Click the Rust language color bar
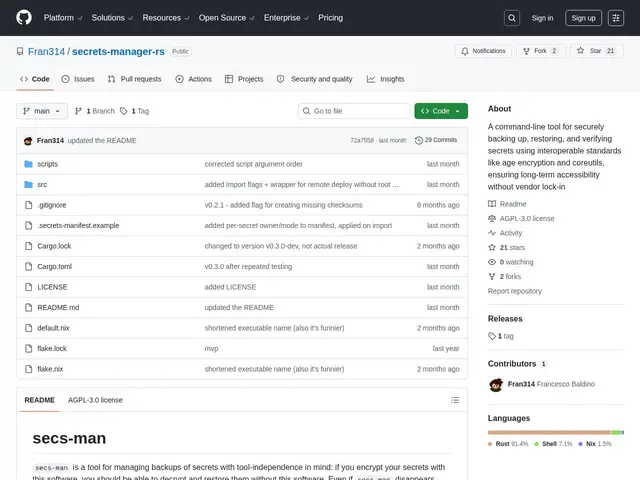The height and width of the screenshot is (480, 640). click(x=549, y=432)
